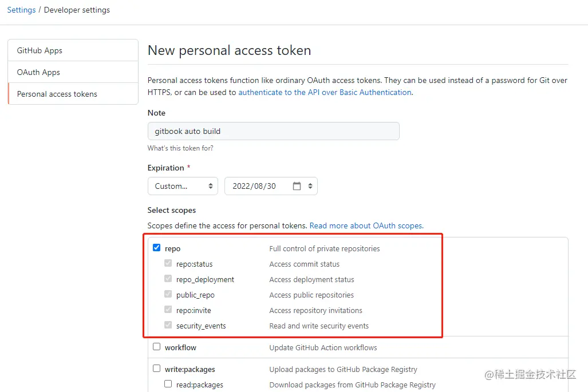
Task: Go to Settings breadcrumb link
Action: [21, 10]
